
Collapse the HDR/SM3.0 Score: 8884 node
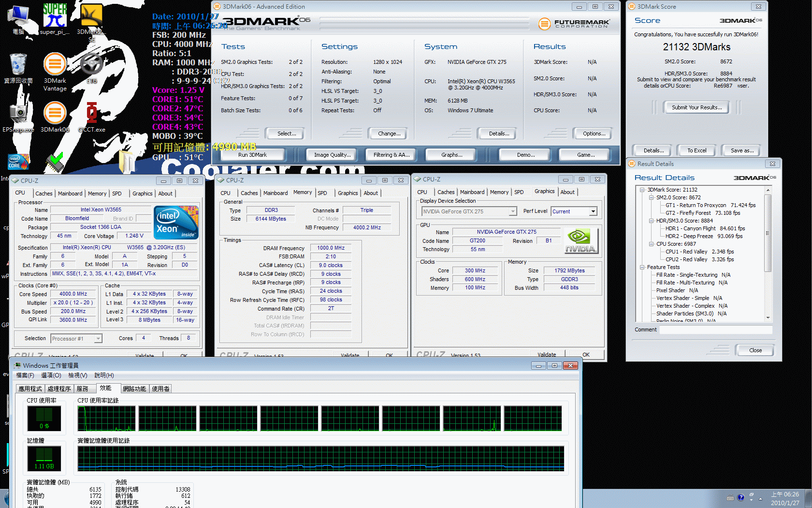pos(651,221)
